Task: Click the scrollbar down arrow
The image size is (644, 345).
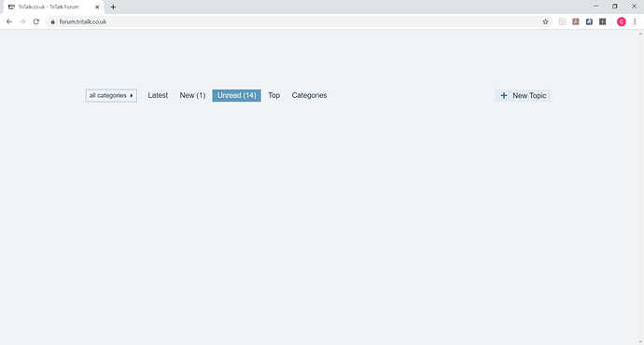Action: coord(640,341)
